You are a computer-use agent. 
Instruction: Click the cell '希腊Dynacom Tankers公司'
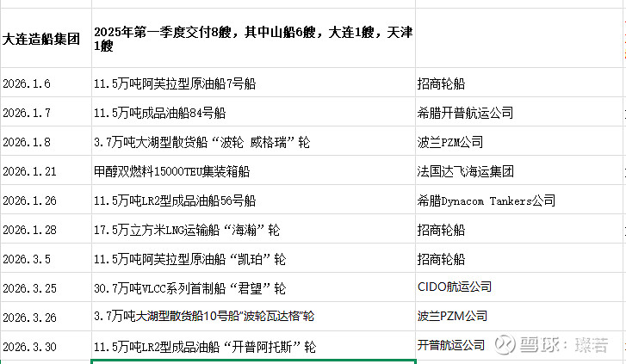pos(519,200)
